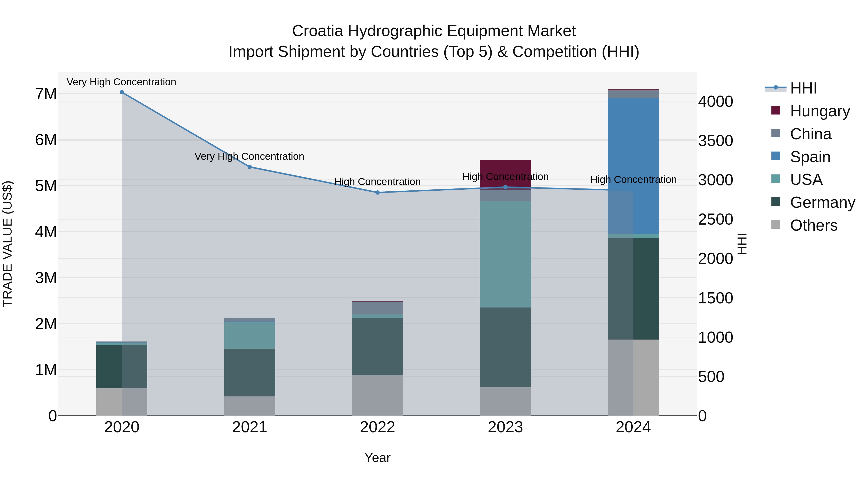This screenshot has width=868, height=488.
Task: Click the Others segment of 2023 bar
Action: [505, 401]
